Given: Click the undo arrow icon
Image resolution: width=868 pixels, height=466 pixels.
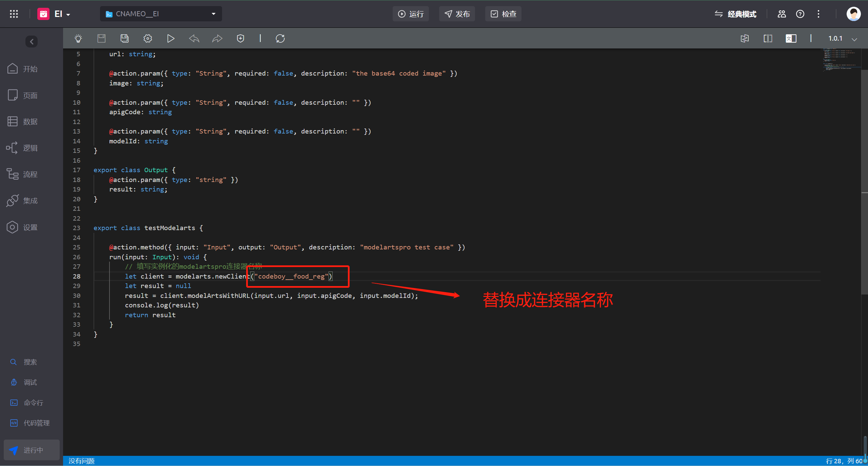Looking at the screenshot, I should point(194,39).
